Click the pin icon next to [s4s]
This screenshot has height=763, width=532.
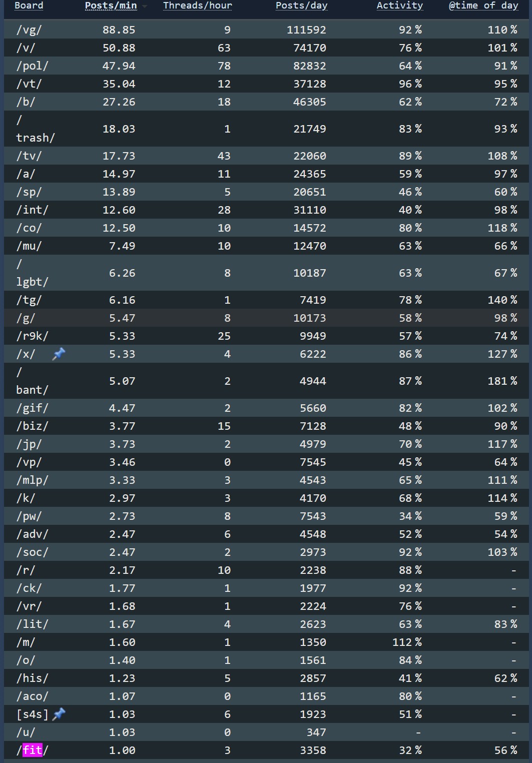pos(59,714)
